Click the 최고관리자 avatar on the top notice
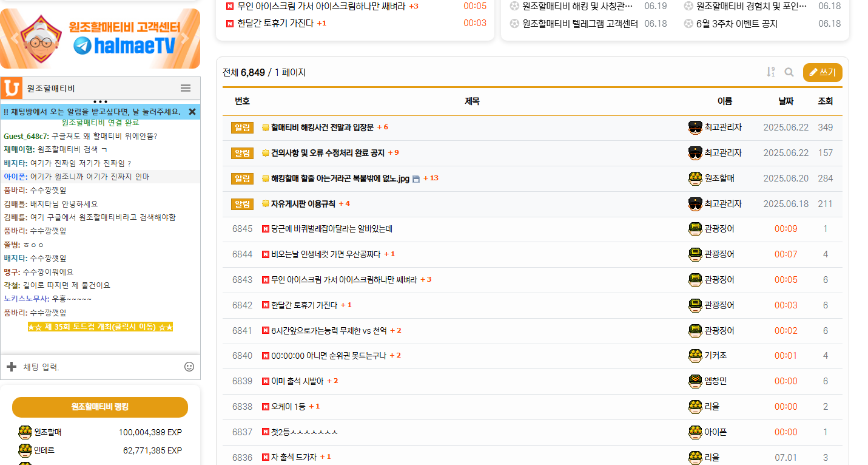Image resolution: width=868 pixels, height=465 pixels. click(695, 127)
